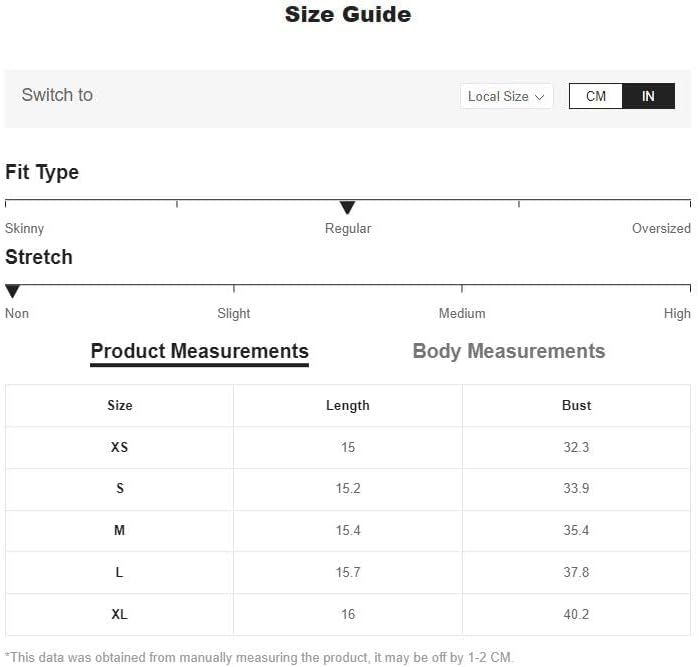Click the M size bust value 35.4
The image size is (700, 667).
(x=576, y=530)
